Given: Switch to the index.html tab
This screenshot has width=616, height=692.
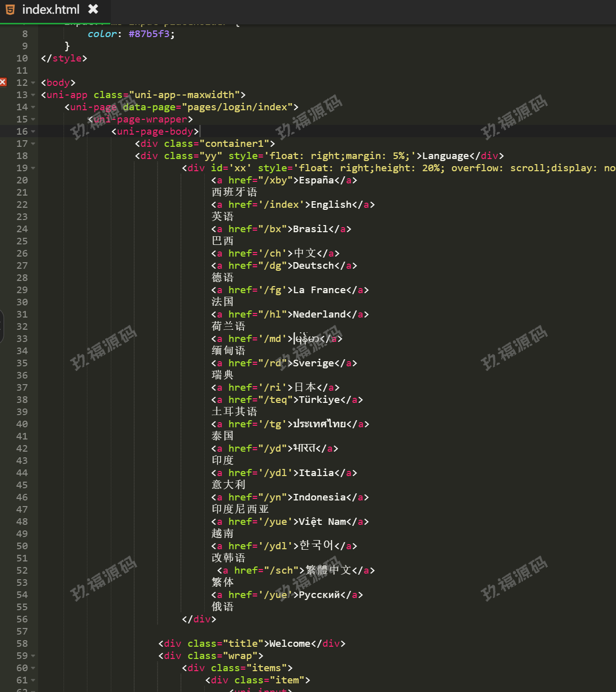Looking at the screenshot, I should click(x=51, y=9).
